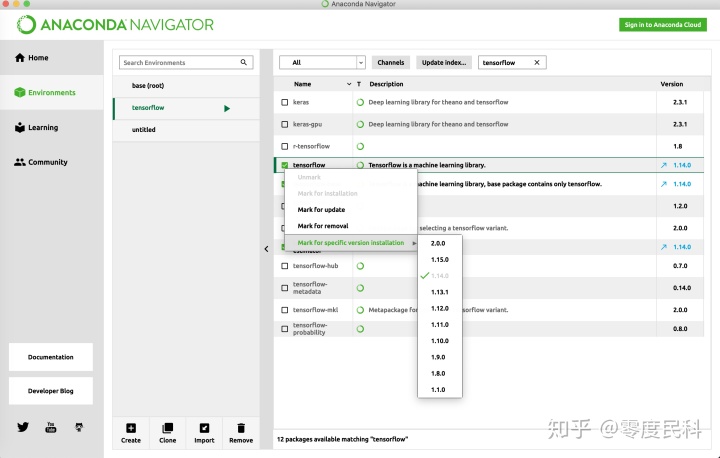This screenshot has height=458, width=720.
Task: Check the tensorflow-probability package checkbox
Action: [x=285, y=329]
